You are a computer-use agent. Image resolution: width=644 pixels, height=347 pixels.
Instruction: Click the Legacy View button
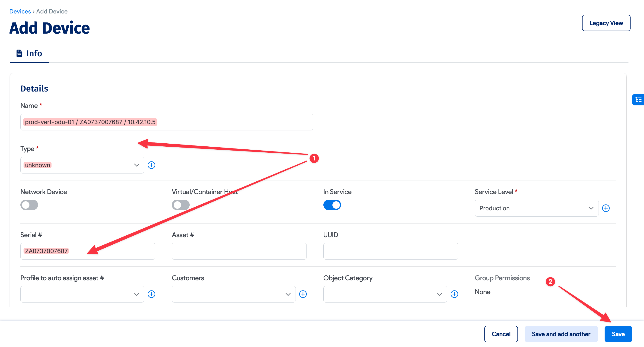point(606,23)
